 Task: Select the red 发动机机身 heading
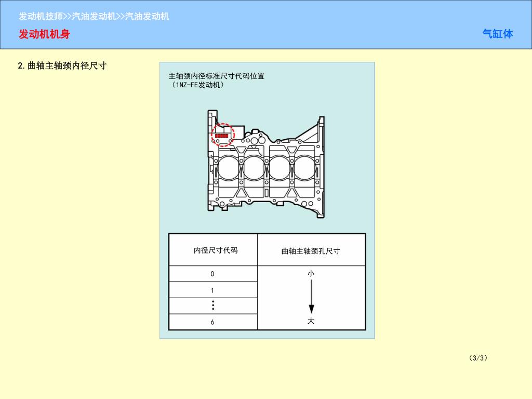click(x=45, y=34)
